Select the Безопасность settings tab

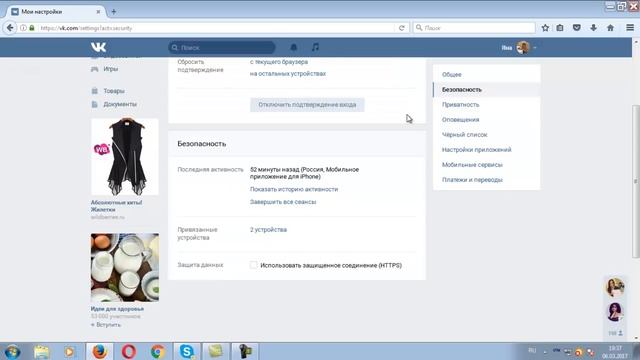(x=487, y=90)
